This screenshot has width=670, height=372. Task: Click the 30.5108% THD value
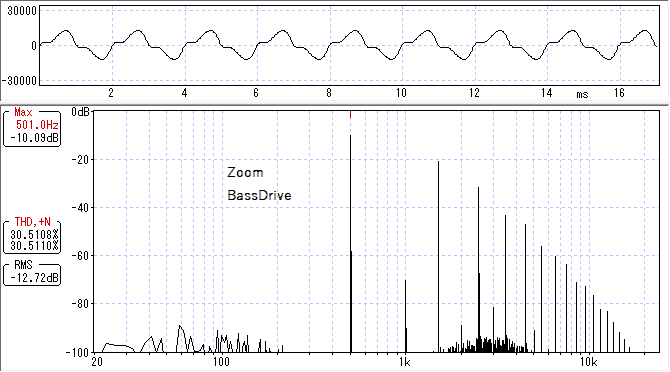click(34, 234)
